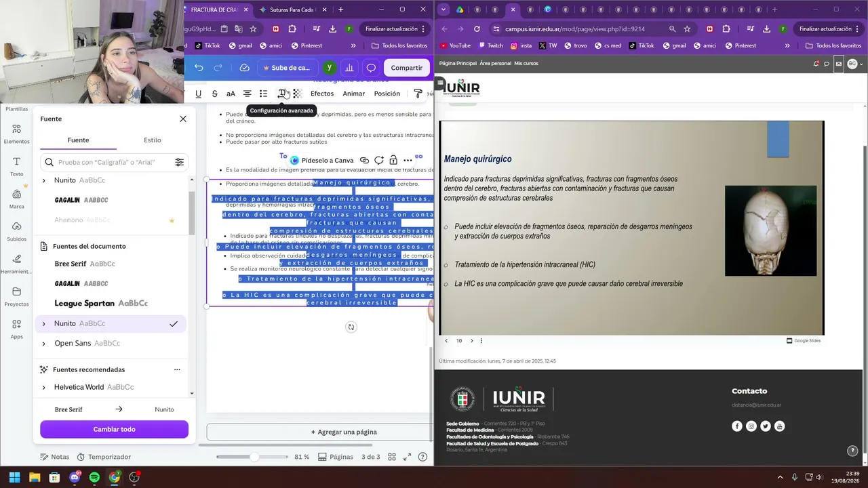The height and width of the screenshot is (488, 868).
Task: Select the Fuente tab
Action: (78, 140)
